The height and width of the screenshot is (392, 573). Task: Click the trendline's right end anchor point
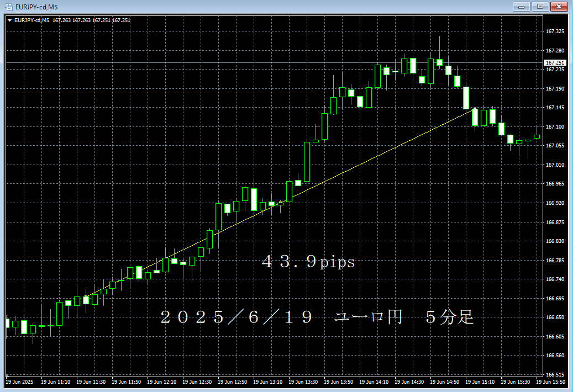click(x=474, y=109)
